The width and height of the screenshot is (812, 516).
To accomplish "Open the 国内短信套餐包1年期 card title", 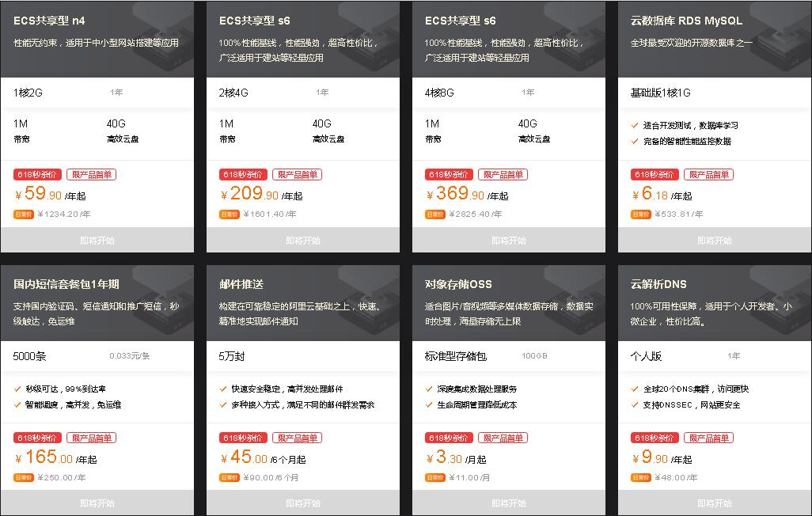I will [x=66, y=284].
